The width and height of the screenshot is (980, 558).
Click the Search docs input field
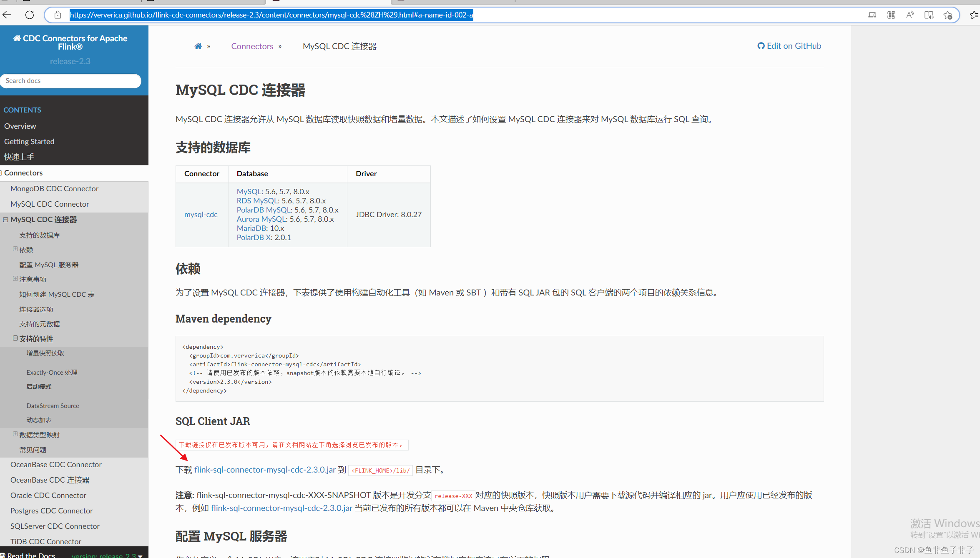tap(70, 81)
